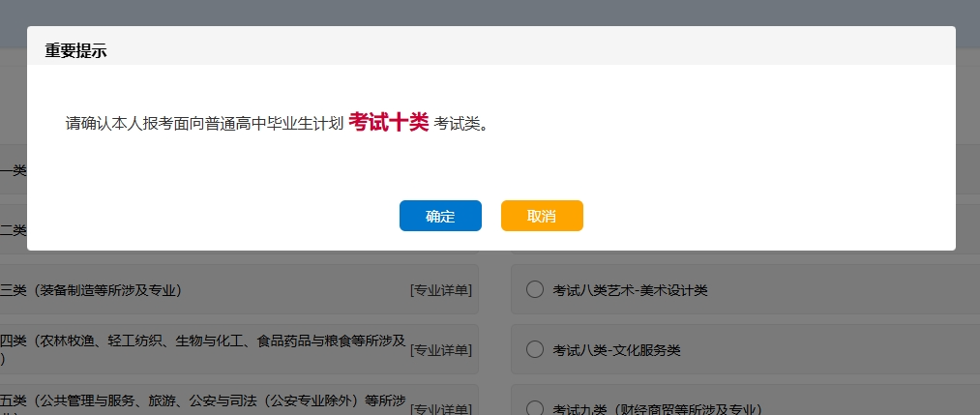Click 请确认本人报考面向普通高中毕业生计划 message text
The image size is (980, 415).
[x=204, y=124]
